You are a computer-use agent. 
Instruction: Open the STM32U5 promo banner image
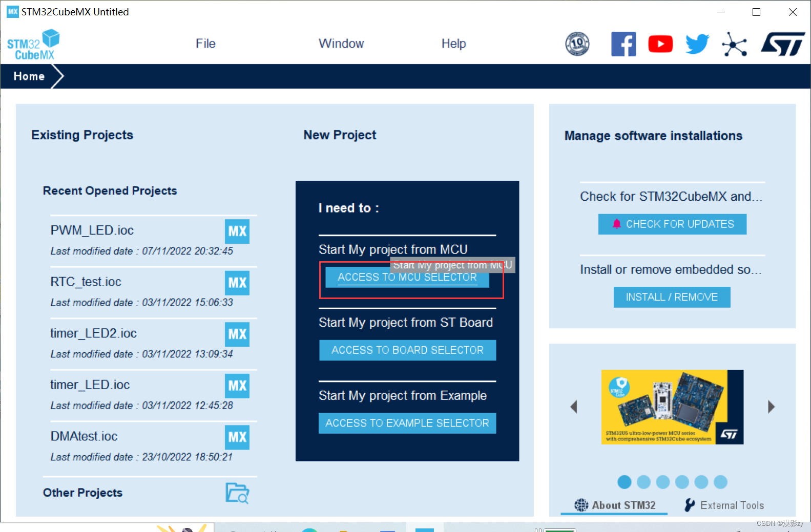672,407
